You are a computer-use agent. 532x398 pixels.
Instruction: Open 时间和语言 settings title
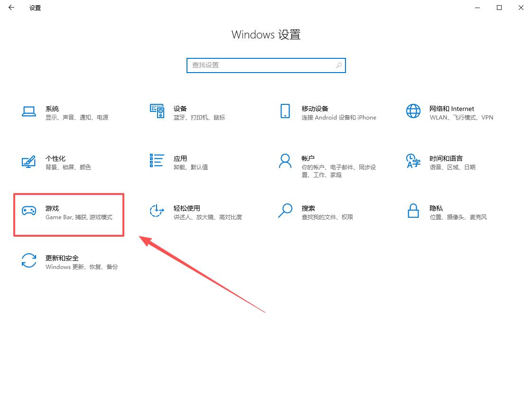(446, 158)
